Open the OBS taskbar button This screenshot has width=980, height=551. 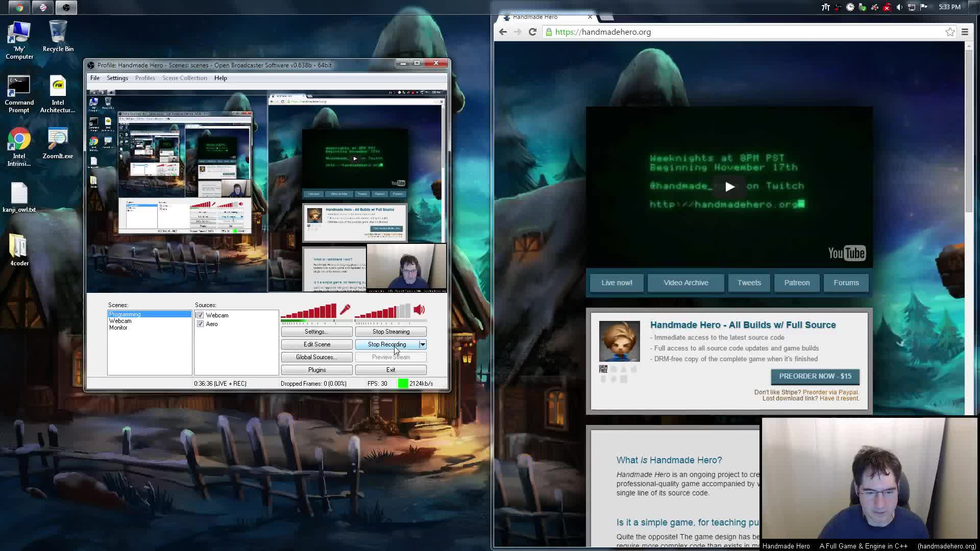66,7
